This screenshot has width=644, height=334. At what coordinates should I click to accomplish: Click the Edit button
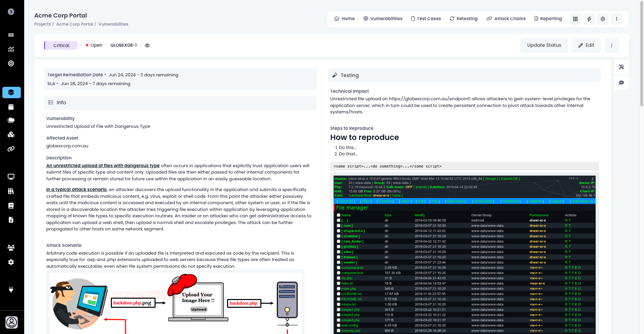click(x=586, y=45)
